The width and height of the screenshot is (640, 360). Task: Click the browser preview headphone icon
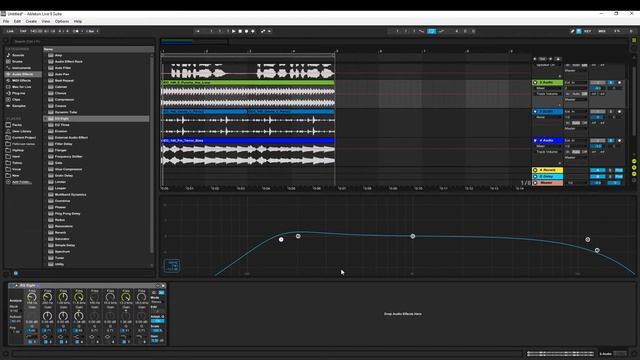coord(16,273)
